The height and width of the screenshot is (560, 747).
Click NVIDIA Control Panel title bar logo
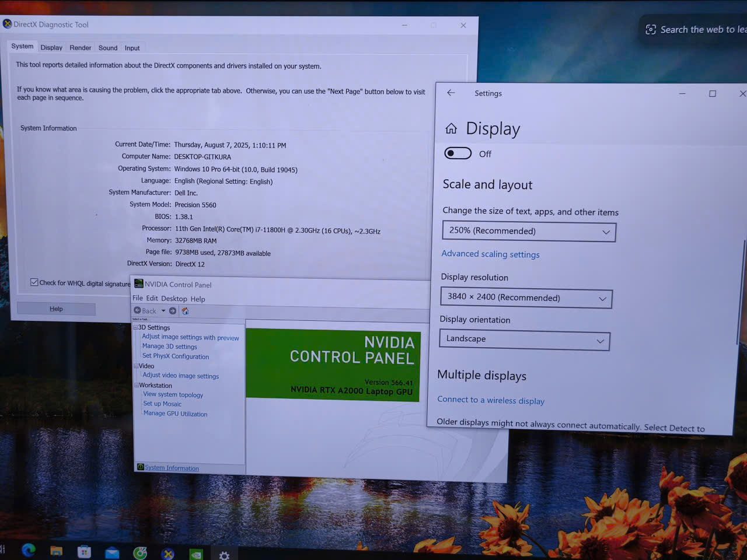(139, 284)
